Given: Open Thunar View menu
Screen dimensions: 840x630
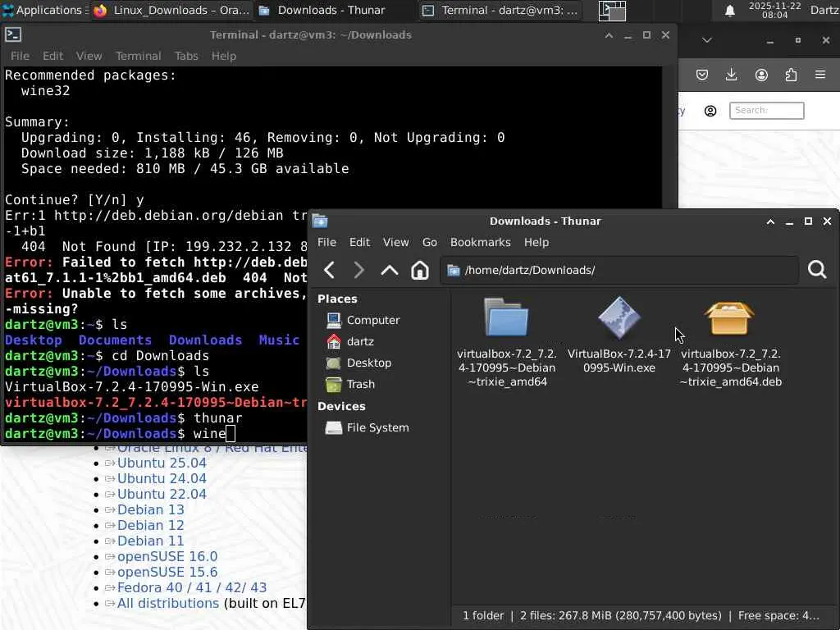Looking at the screenshot, I should 396,242.
